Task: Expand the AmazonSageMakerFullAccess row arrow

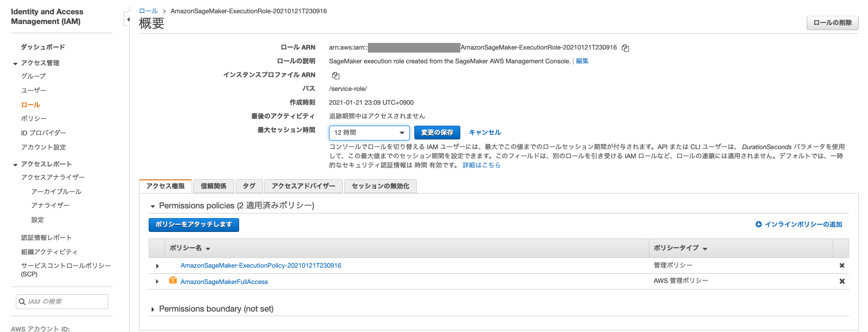Action: tap(157, 281)
